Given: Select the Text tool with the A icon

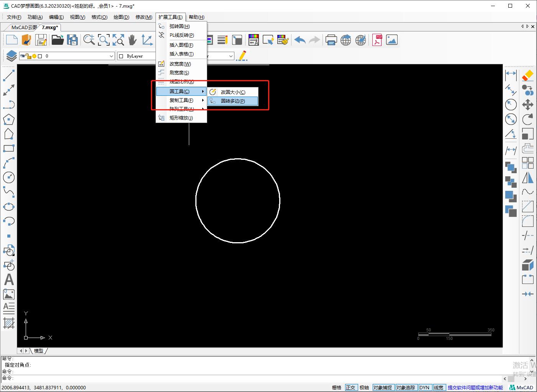Looking at the screenshot, I should [x=9, y=279].
